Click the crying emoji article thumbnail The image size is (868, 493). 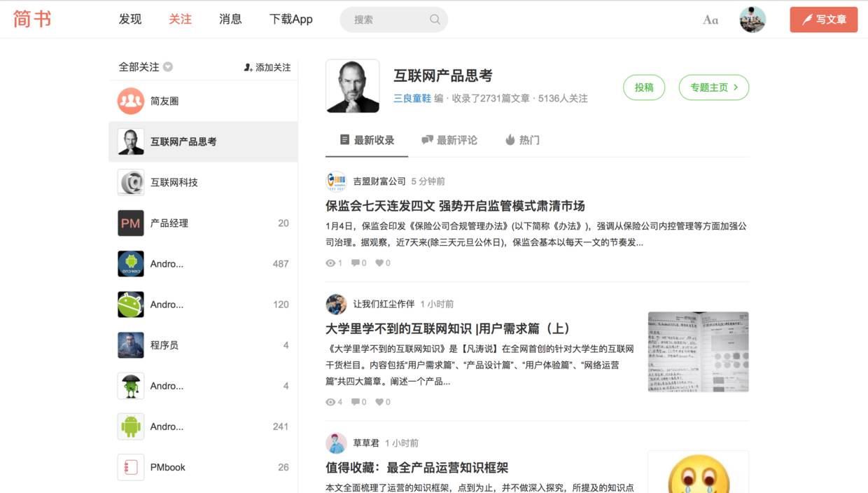coord(699,472)
